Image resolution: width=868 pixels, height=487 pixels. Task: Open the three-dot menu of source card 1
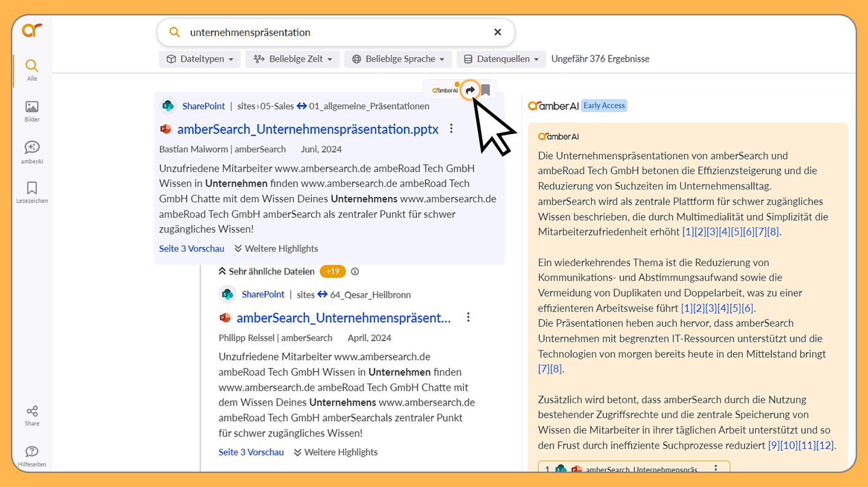(x=715, y=469)
